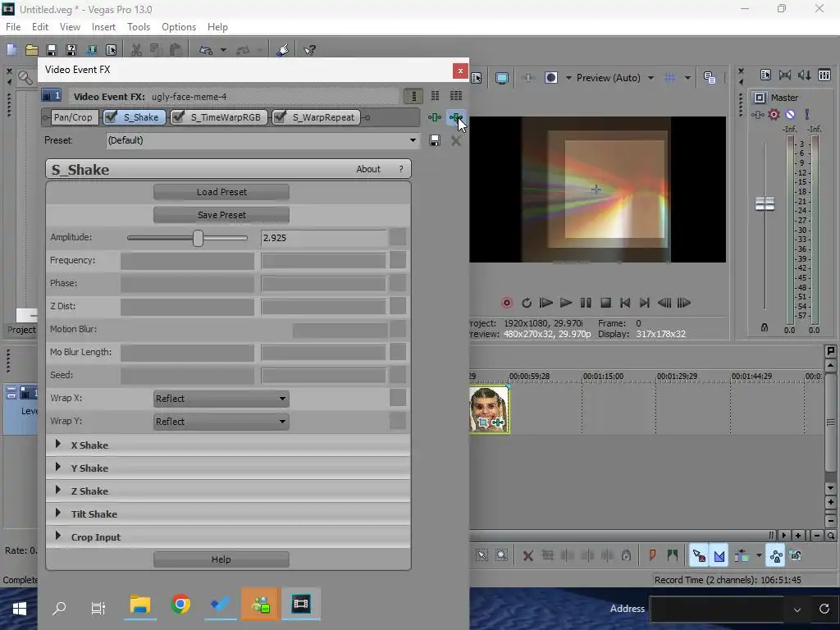Click the Undo icon in toolbar
This screenshot has width=840, height=630.
pyautogui.click(x=206, y=50)
